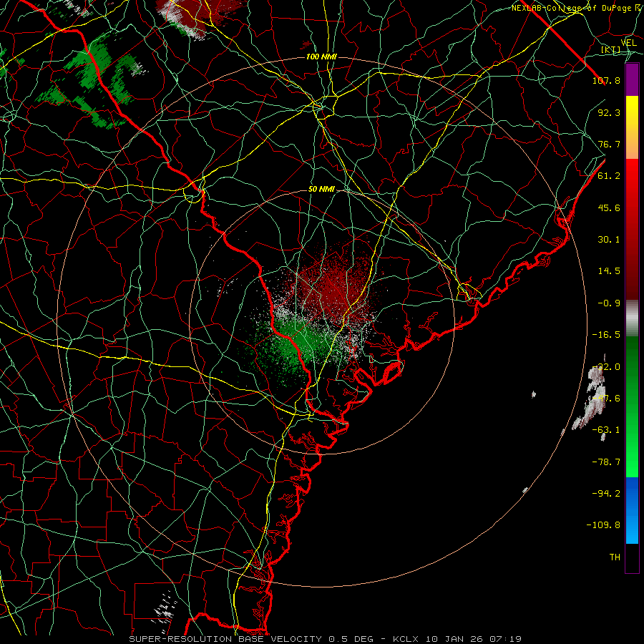
Task: Click the -94.2 legend value
Action: click(606, 494)
